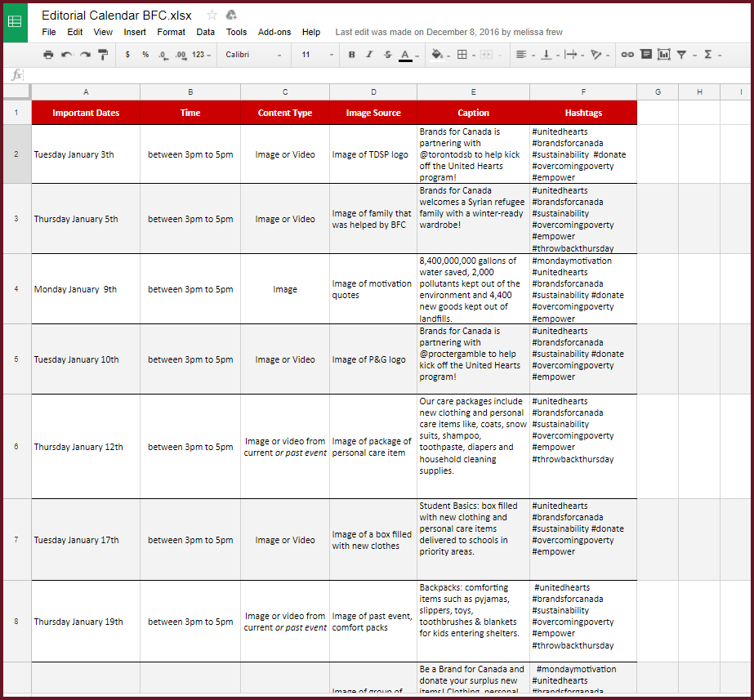The width and height of the screenshot is (754, 700).
Task: Select the Student Basics caption cell
Action: point(473,540)
